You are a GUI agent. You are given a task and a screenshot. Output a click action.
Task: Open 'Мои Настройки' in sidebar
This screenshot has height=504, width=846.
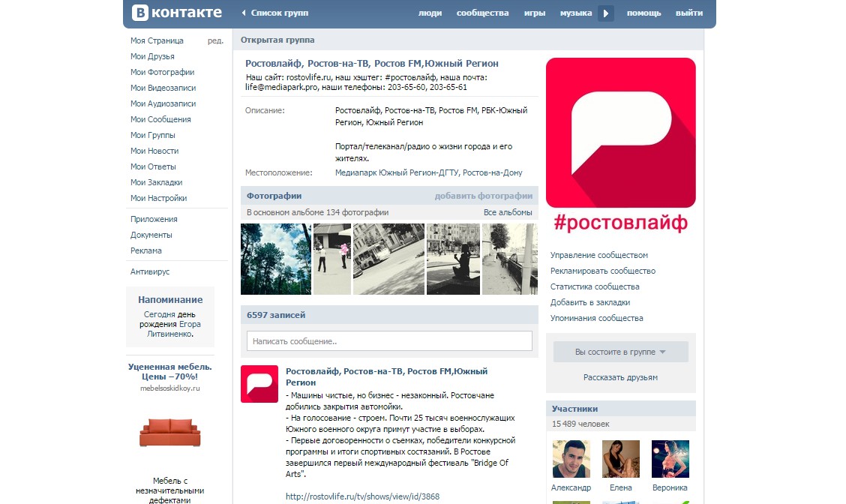[159, 198]
